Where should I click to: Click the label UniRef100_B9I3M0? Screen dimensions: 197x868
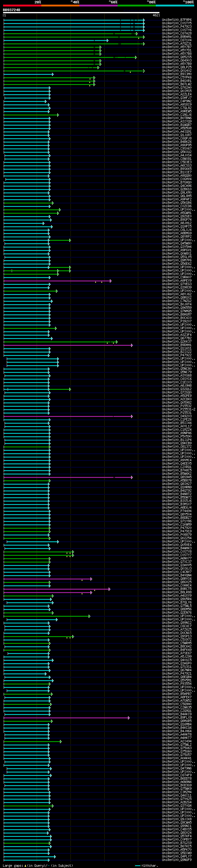point(177,74)
